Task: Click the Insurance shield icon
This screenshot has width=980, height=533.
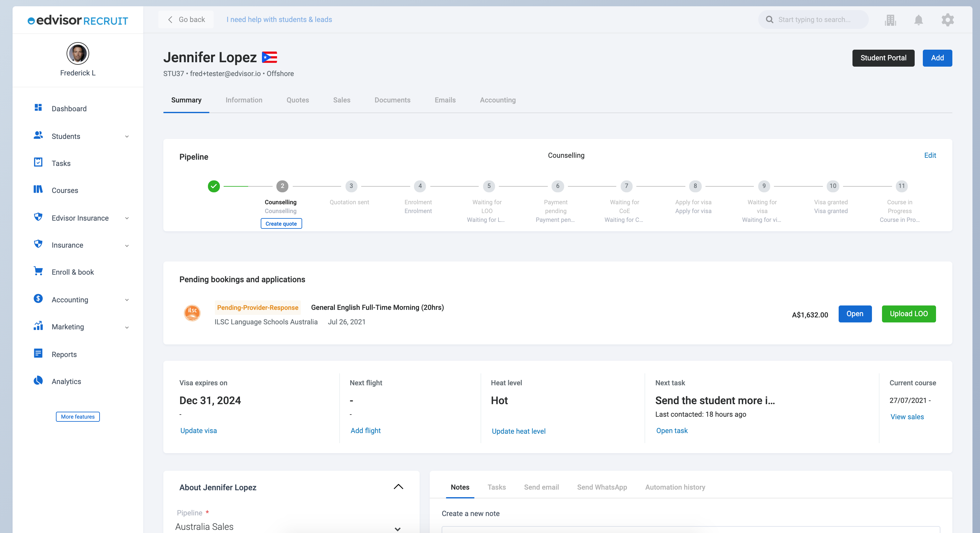Action: (38, 244)
